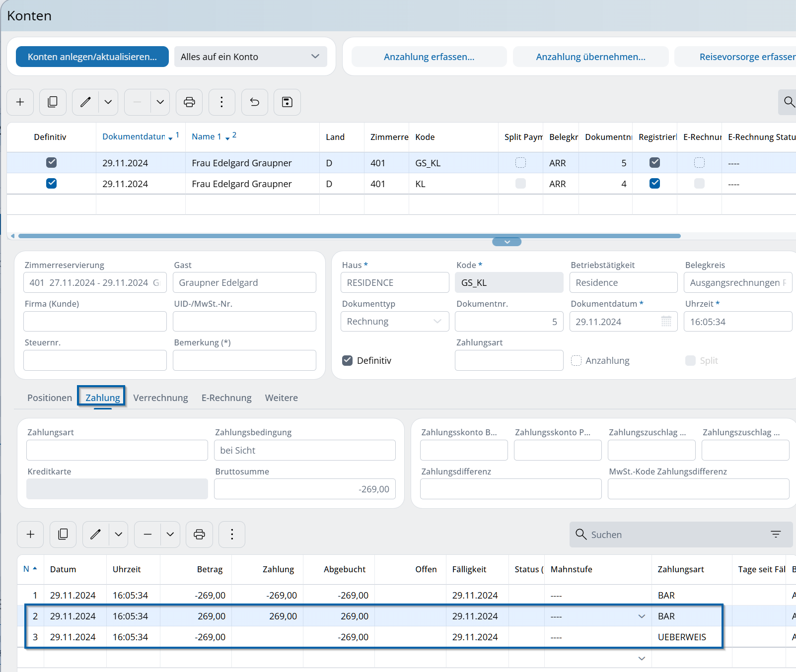Click 'Konten anlegen/aktualisieren...' button
The width and height of the screenshot is (796, 672).
(x=92, y=57)
